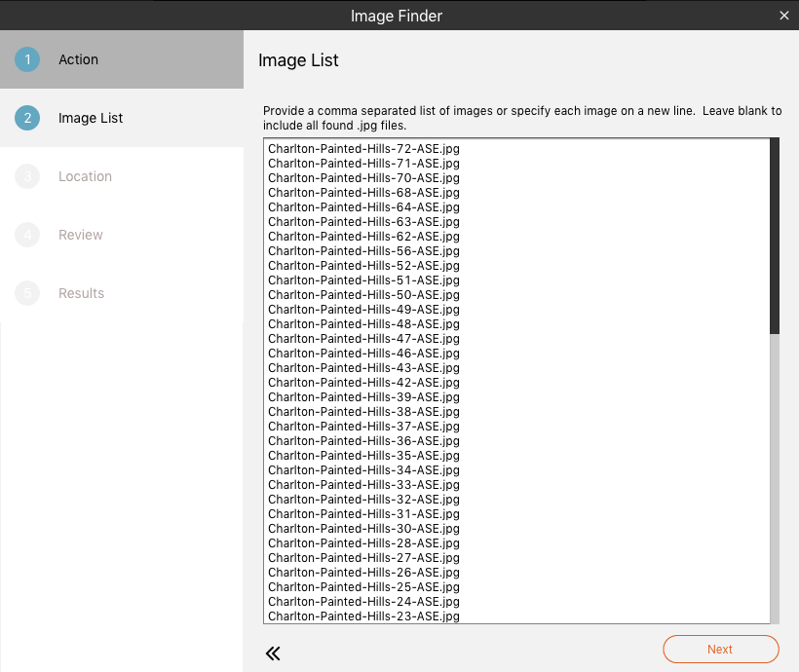Open the Location step
Screen dimensions: 799x672
pos(122,177)
